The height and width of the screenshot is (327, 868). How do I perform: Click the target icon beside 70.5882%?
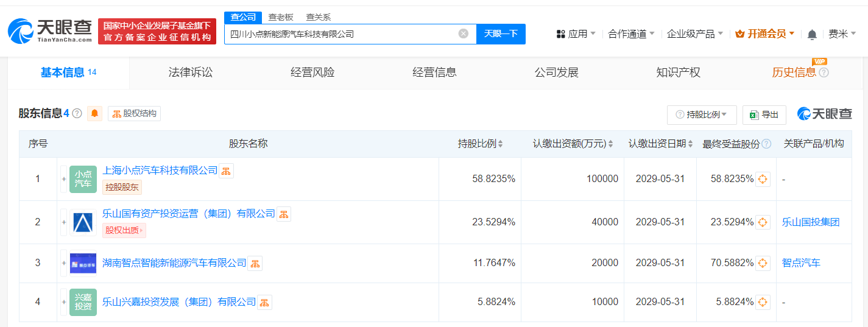pyautogui.click(x=763, y=263)
